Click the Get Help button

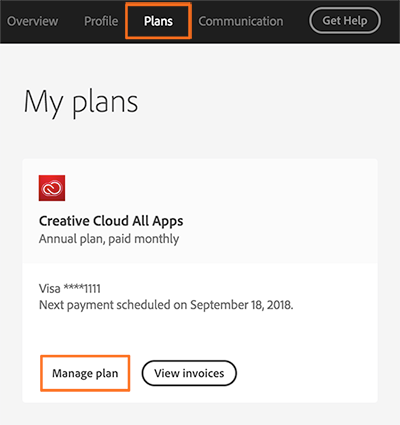click(x=345, y=21)
